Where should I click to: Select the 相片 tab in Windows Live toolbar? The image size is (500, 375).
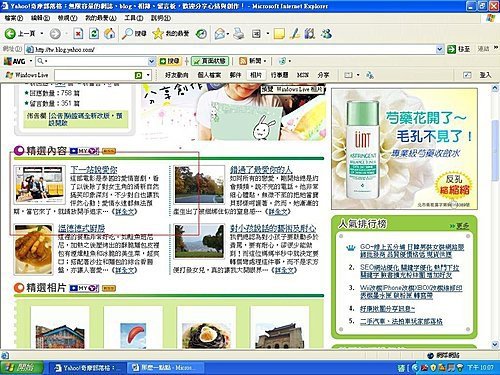tap(256, 75)
